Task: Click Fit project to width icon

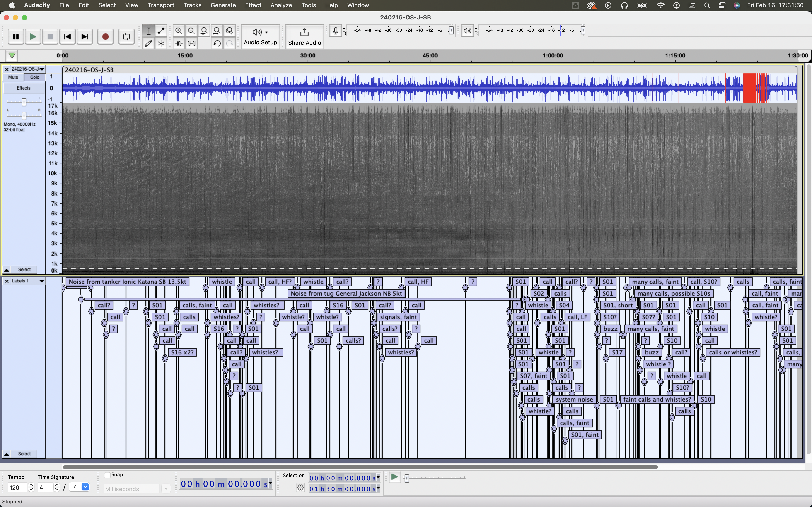Action: click(217, 31)
